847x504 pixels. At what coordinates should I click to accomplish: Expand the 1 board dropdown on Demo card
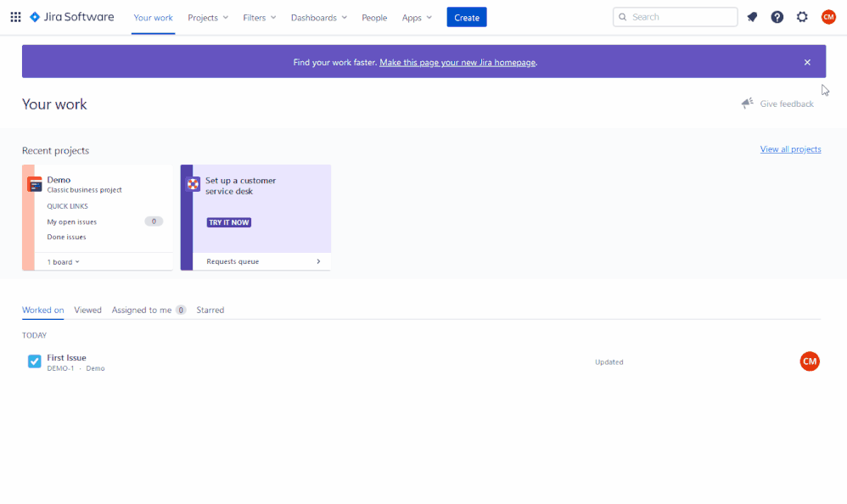pos(63,261)
